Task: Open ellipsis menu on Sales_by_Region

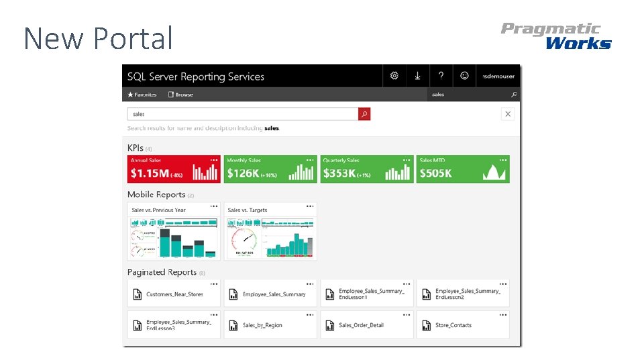Action: click(x=310, y=315)
